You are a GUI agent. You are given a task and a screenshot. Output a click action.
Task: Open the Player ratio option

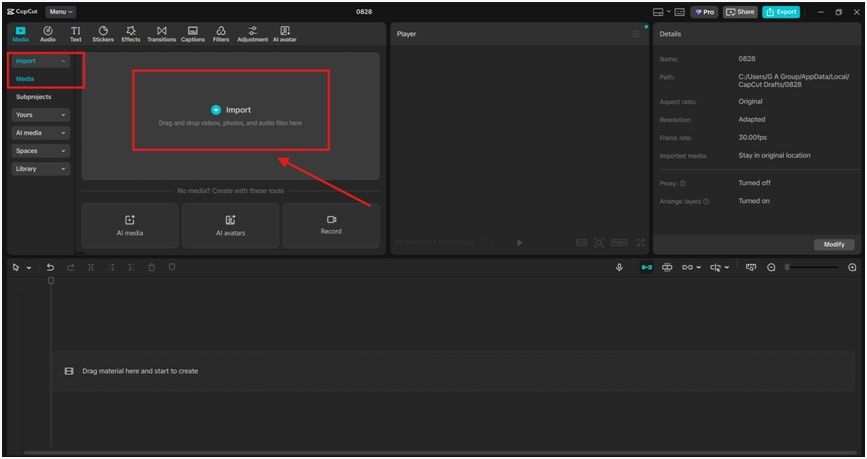tap(619, 243)
